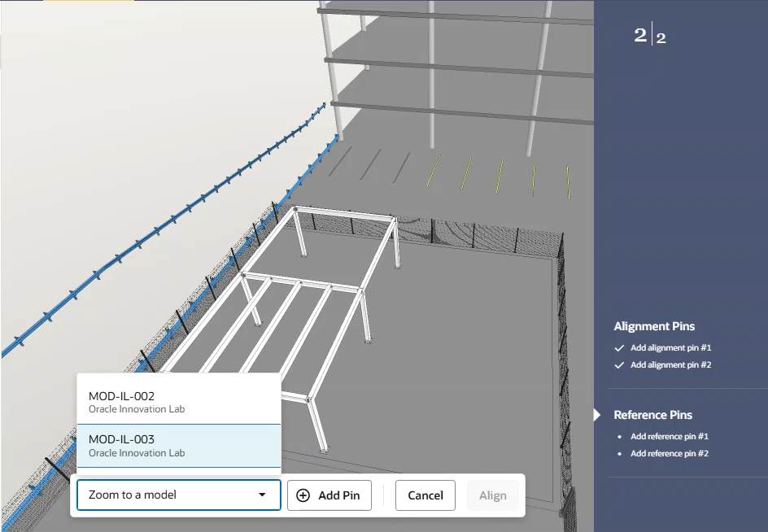Click the checkmark beside alignment pin #2
Image resolution: width=768 pixels, height=532 pixels.
pos(619,365)
